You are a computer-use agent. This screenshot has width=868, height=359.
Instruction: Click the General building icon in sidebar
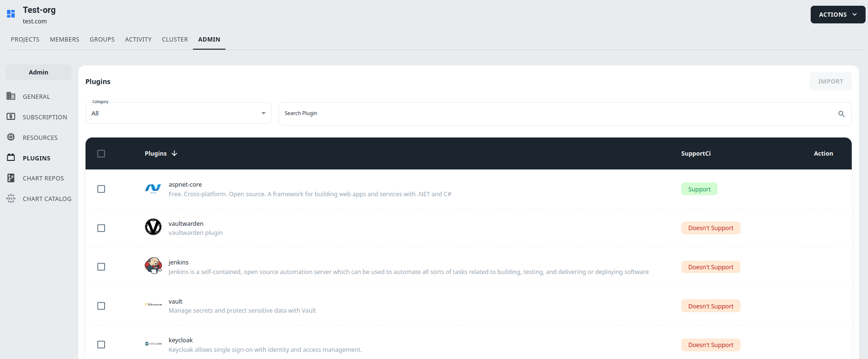tap(11, 96)
